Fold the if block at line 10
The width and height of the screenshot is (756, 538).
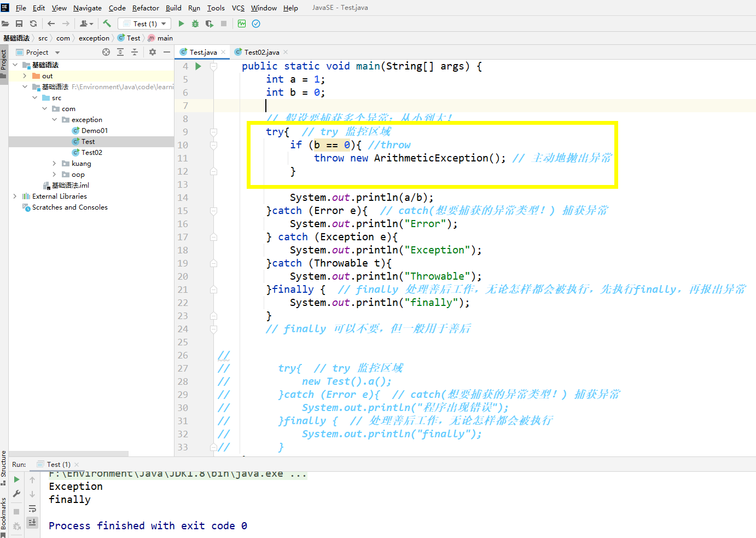(x=214, y=145)
